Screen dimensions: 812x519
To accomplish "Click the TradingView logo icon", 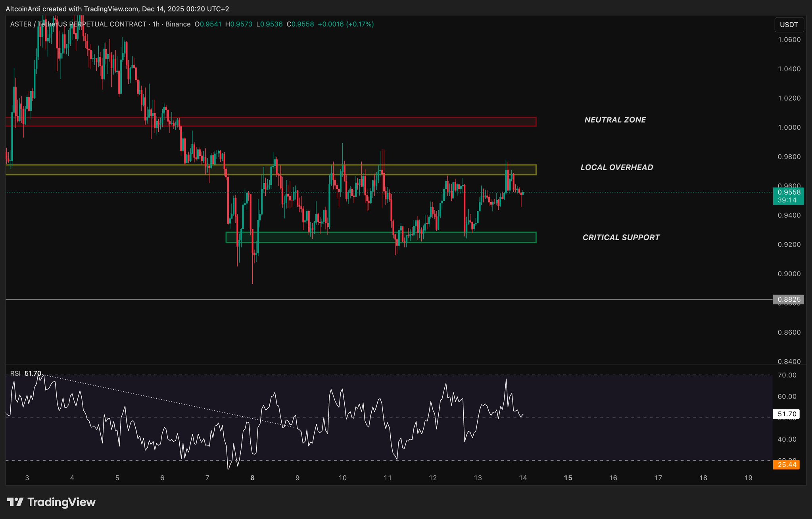I will pos(15,502).
